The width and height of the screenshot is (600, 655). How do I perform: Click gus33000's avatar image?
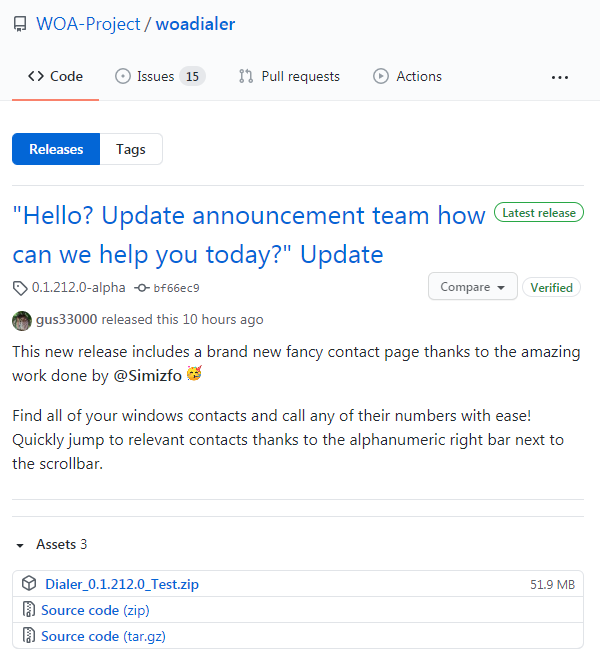coord(21,320)
